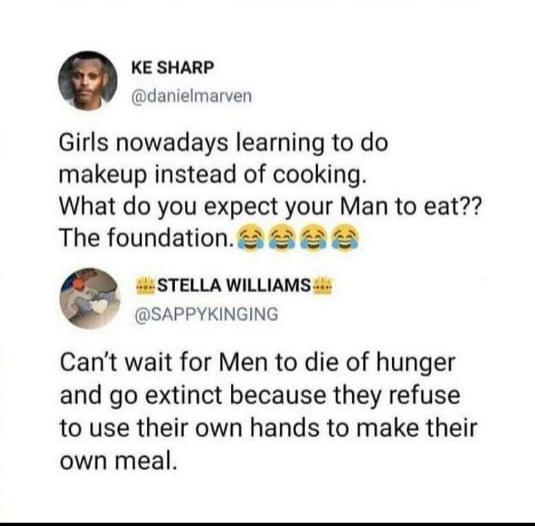
Task: Click the final words "own meal."
Action: (x=119, y=462)
